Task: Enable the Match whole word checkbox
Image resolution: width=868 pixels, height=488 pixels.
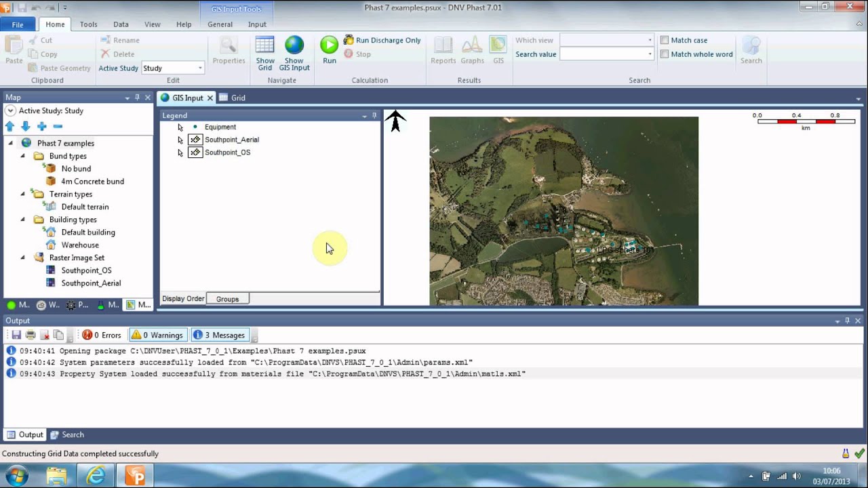Action: tap(665, 54)
